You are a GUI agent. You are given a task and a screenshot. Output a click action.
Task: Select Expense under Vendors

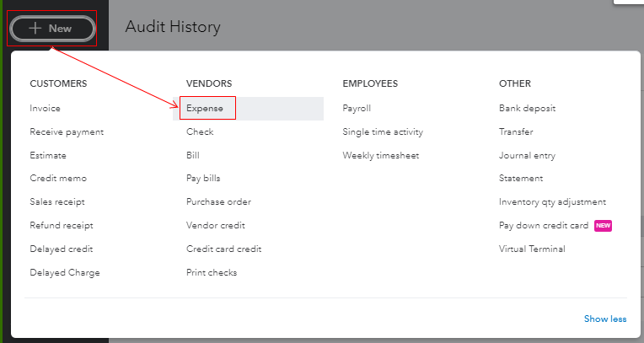[205, 109]
